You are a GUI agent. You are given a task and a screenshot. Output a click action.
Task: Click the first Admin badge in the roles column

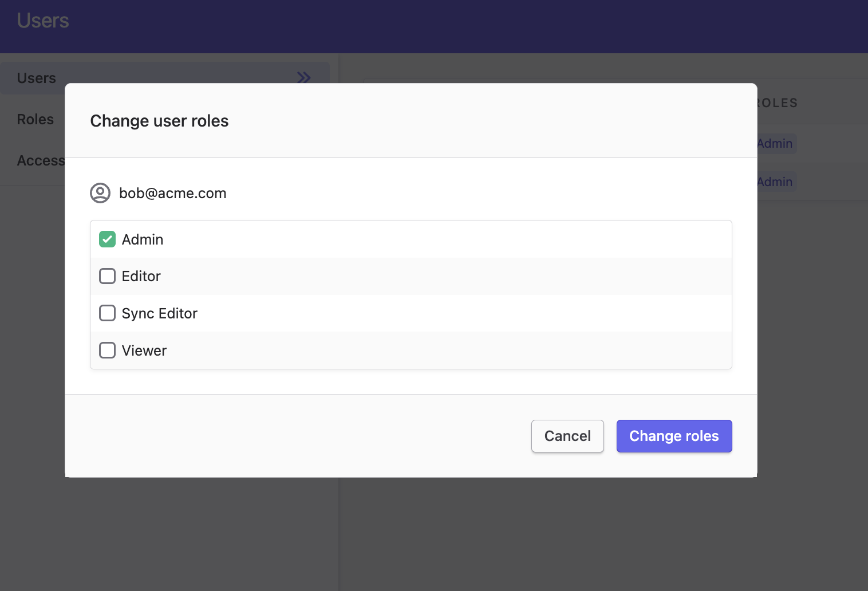776,143
